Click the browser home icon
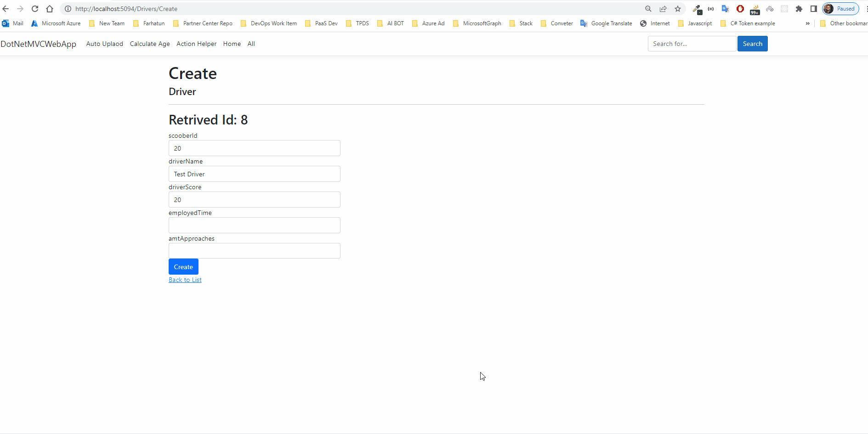The width and height of the screenshot is (868, 434). tap(50, 9)
